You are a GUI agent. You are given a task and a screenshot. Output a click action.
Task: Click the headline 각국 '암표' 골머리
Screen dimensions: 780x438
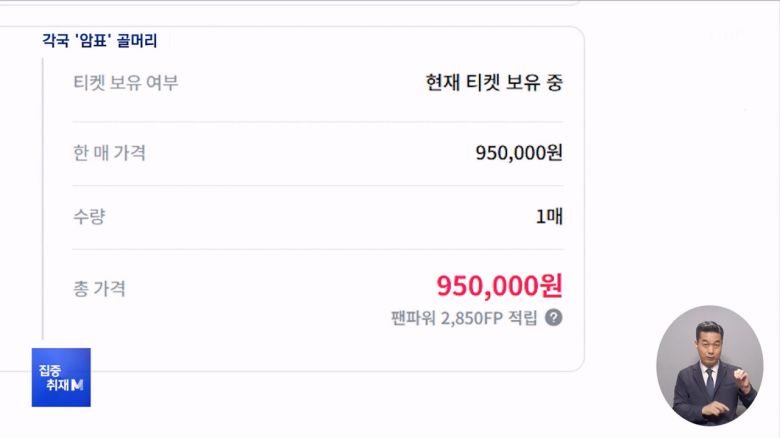point(99,40)
